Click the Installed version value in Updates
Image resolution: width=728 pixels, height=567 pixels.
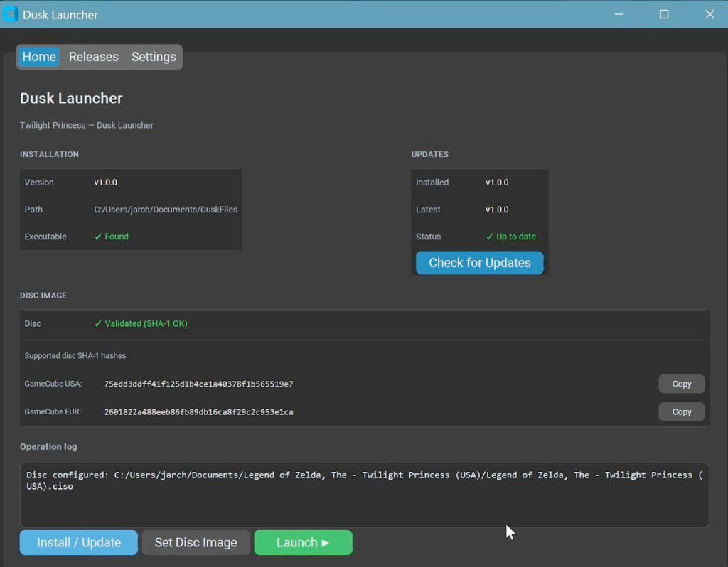[497, 183]
